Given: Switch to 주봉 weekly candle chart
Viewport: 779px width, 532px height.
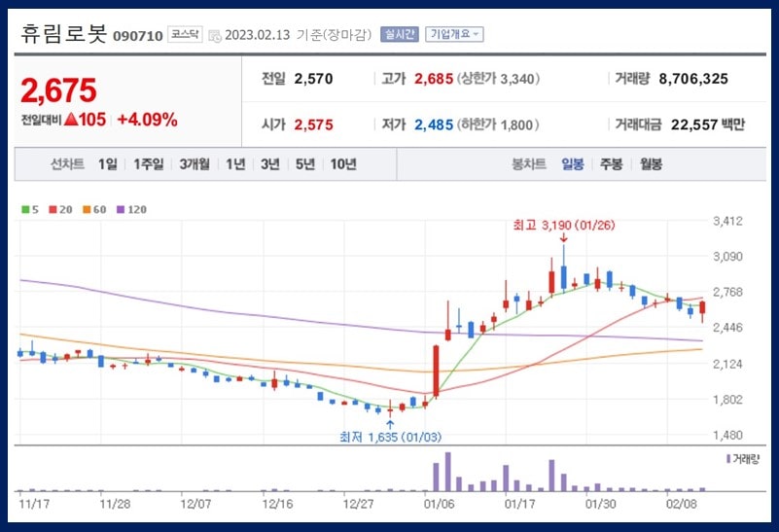Looking at the screenshot, I should (611, 164).
